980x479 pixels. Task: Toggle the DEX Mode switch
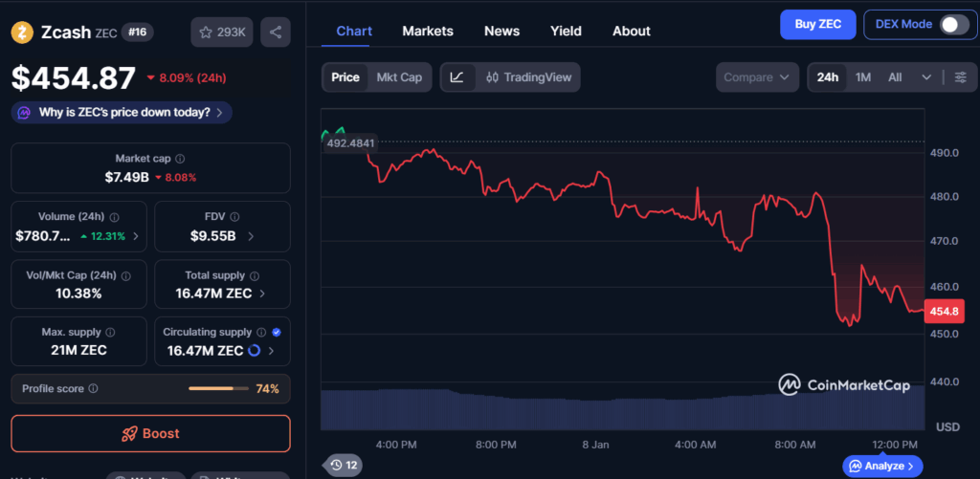pos(954,24)
